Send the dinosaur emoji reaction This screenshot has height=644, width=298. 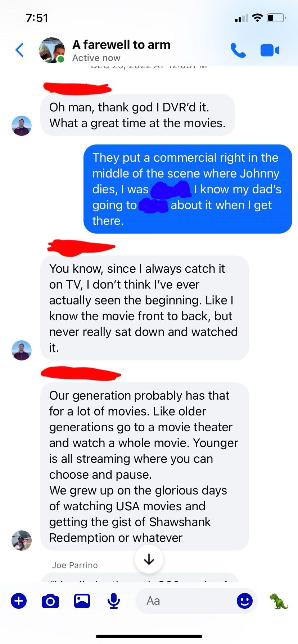click(279, 601)
